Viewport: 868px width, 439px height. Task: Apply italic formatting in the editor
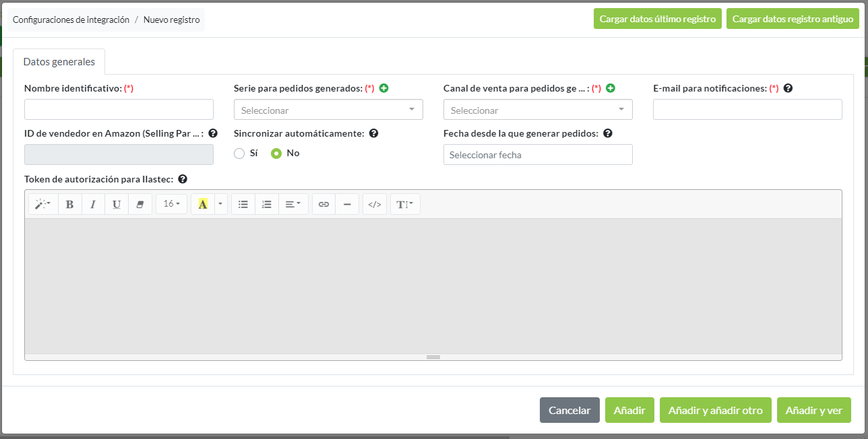tap(93, 204)
